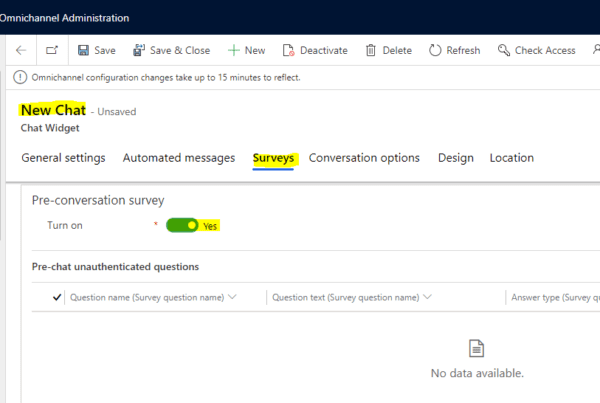The width and height of the screenshot is (600, 403).
Task: Tick the select-all checkmark in grid header
Action: pos(56,297)
